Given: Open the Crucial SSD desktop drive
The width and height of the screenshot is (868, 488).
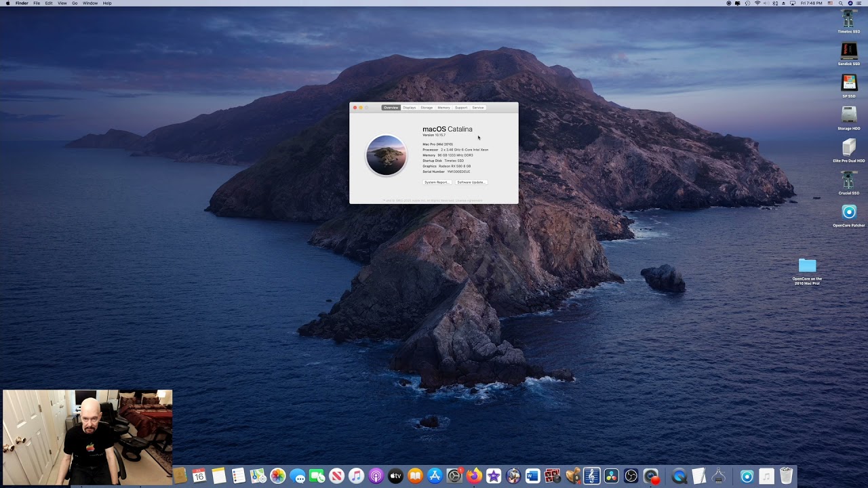Looking at the screenshot, I should [x=848, y=180].
